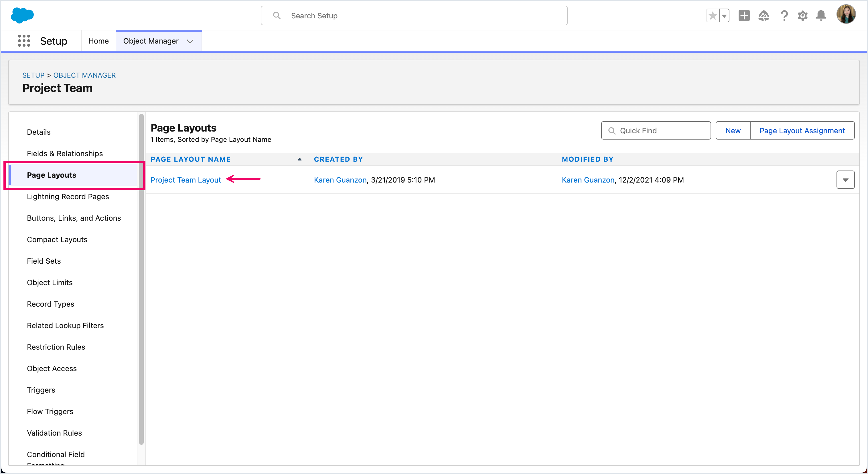This screenshot has width=868, height=474.
Task: Click the Page Layout Assignment button
Action: (802, 131)
